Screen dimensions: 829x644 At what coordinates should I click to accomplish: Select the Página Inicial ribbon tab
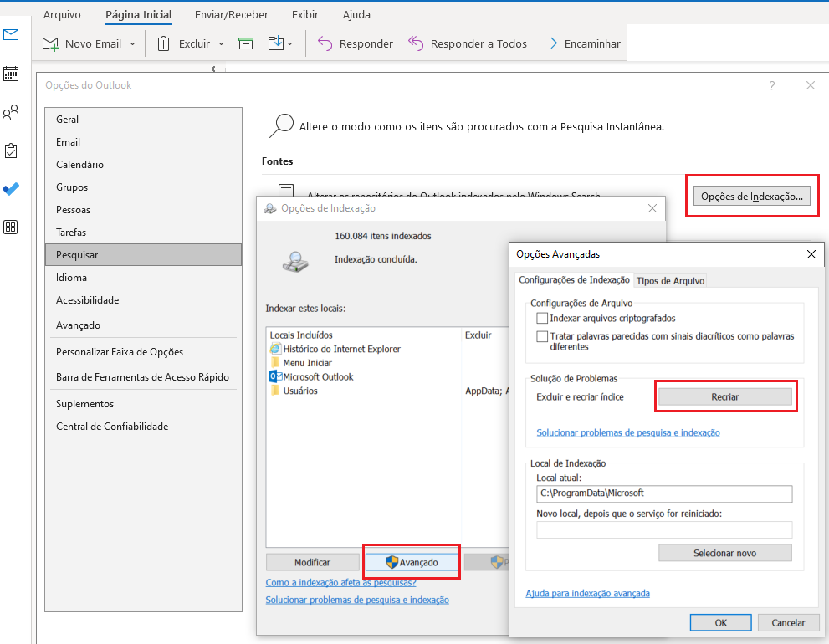point(139,15)
